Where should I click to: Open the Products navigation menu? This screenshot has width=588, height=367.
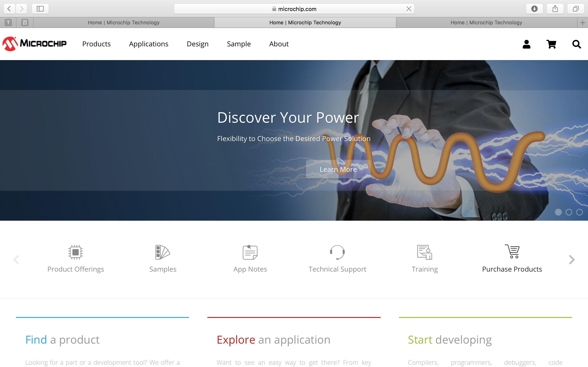[x=96, y=44]
